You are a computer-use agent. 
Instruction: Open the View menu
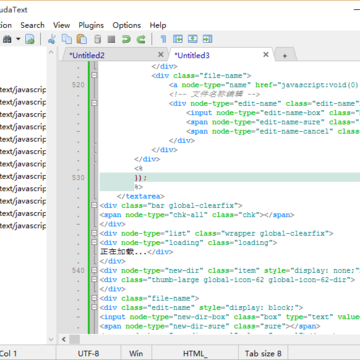(x=61, y=25)
